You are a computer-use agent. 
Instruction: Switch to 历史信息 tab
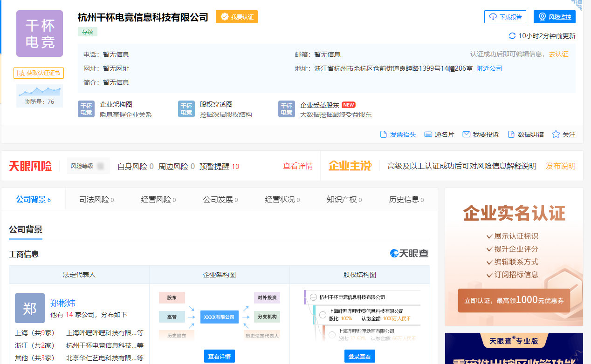[406, 200]
